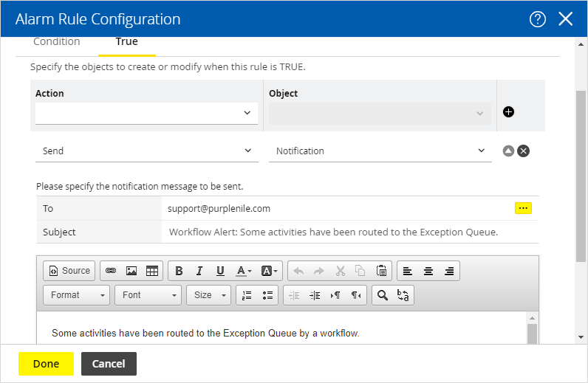Click the Cancel button
Screen dimensions: 588x383
[109, 364]
